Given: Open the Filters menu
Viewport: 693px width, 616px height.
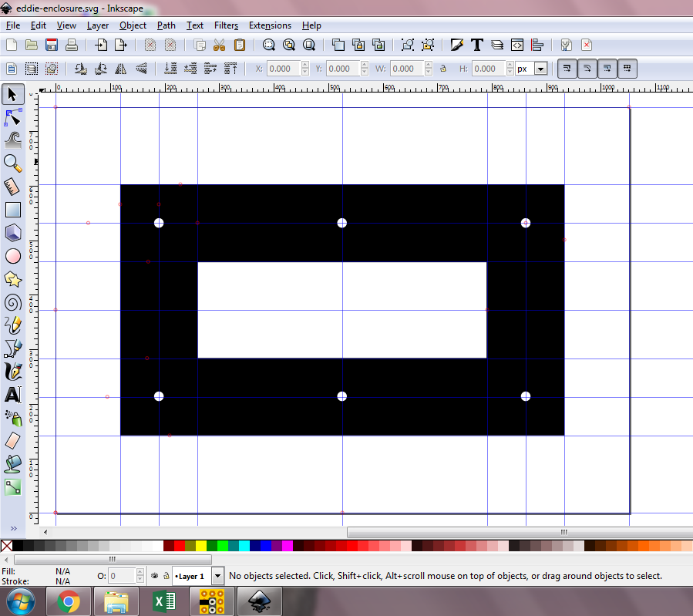Looking at the screenshot, I should pyautogui.click(x=226, y=25).
